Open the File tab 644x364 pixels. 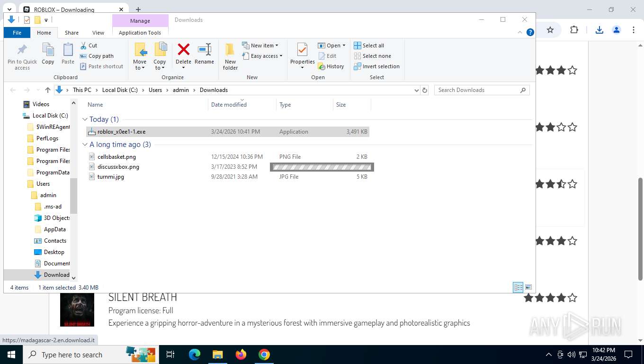17,33
